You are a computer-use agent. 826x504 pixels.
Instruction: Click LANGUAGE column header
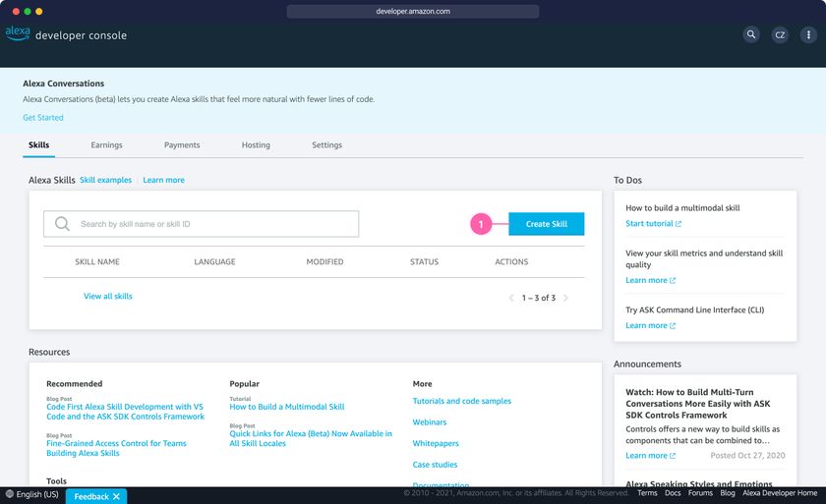click(x=214, y=261)
